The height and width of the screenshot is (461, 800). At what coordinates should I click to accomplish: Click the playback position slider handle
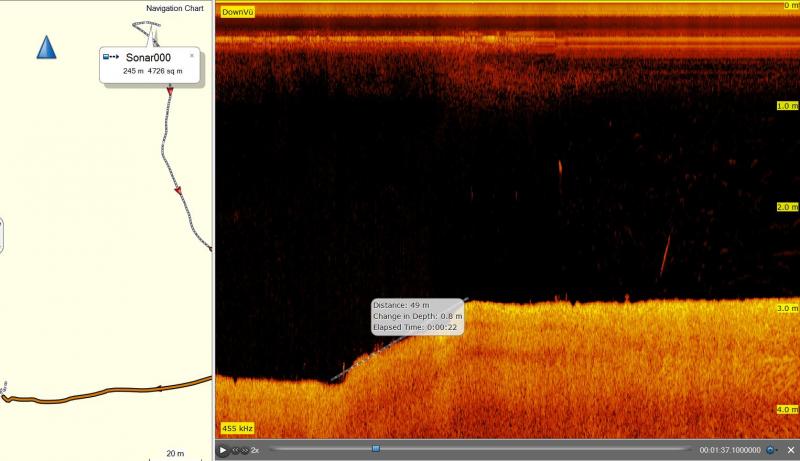coord(376,449)
